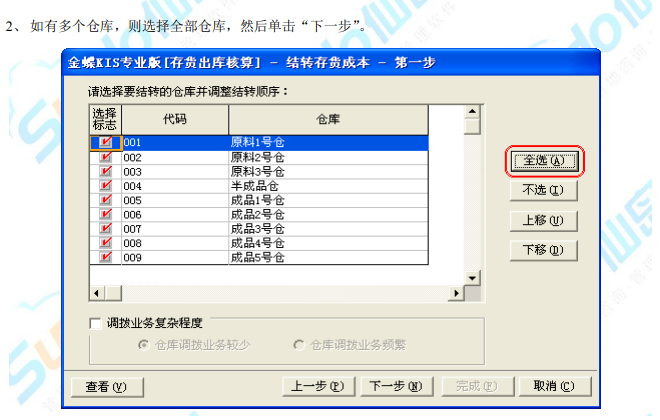Uncheck the selection mark for warehouse 001

click(x=105, y=143)
